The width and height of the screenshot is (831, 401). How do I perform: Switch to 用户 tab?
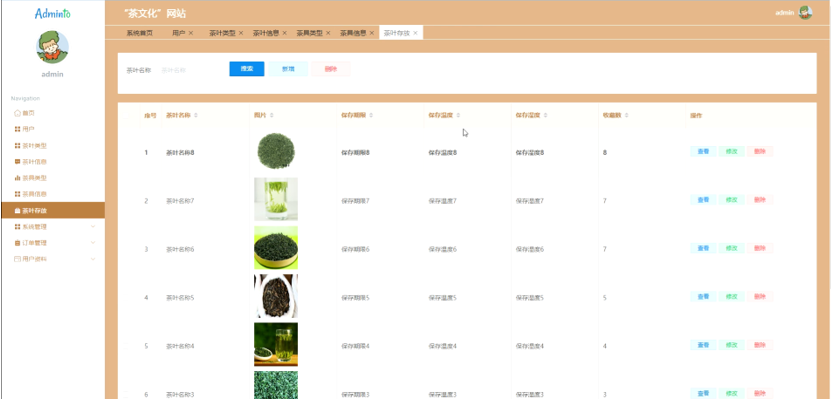click(x=179, y=33)
